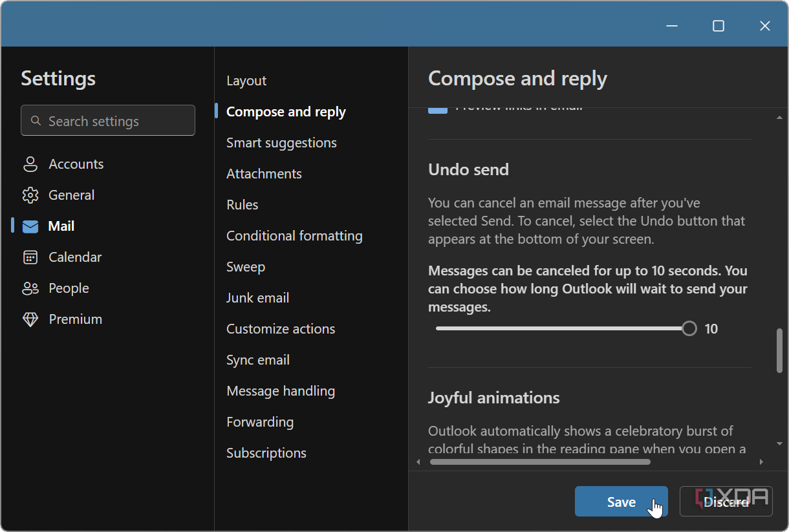
Task: Minimize the Settings window
Action: (672, 26)
